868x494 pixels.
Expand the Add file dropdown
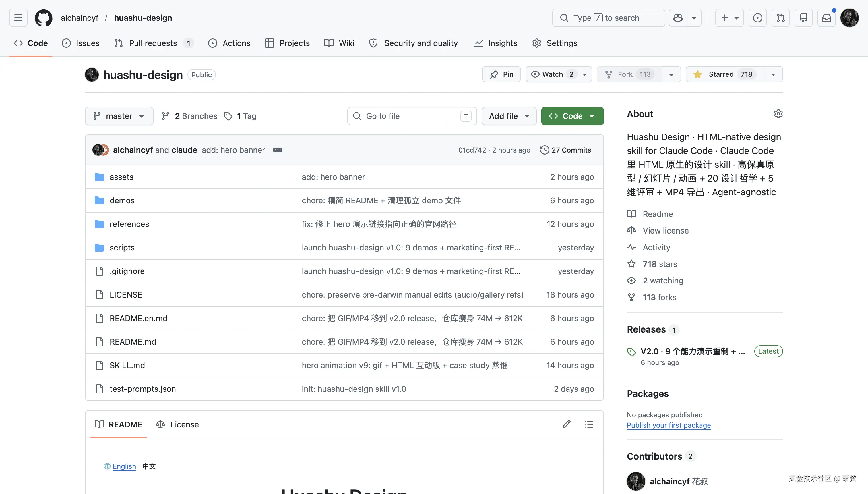[x=509, y=116]
